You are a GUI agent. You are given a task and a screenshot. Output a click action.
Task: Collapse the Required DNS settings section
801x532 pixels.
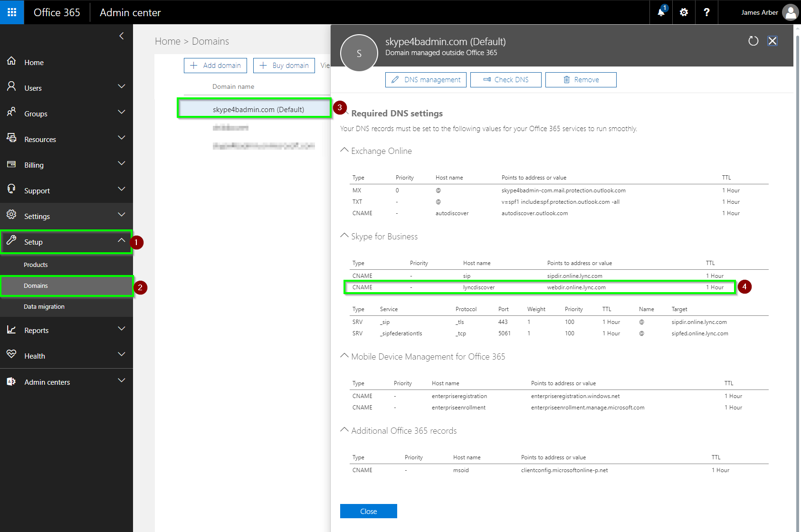tap(347, 113)
